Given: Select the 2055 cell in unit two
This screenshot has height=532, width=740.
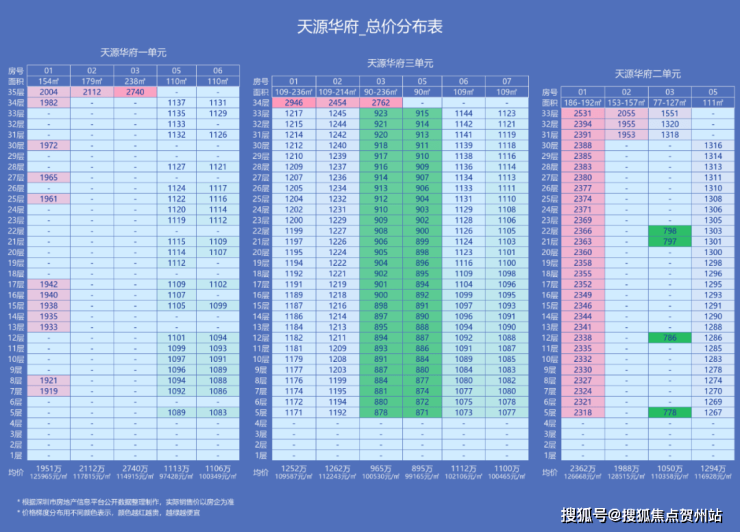Looking at the screenshot, I should (626, 113).
